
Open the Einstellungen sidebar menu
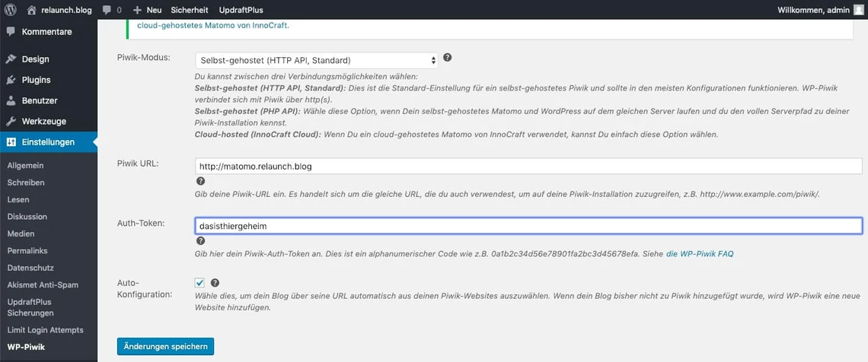pyautogui.click(x=48, y=141)
